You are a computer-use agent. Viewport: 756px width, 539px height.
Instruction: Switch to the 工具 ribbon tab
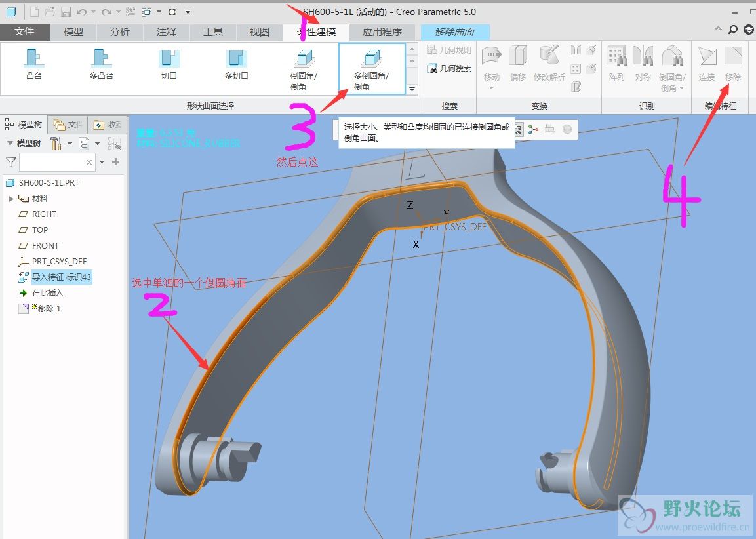(212, 32)
